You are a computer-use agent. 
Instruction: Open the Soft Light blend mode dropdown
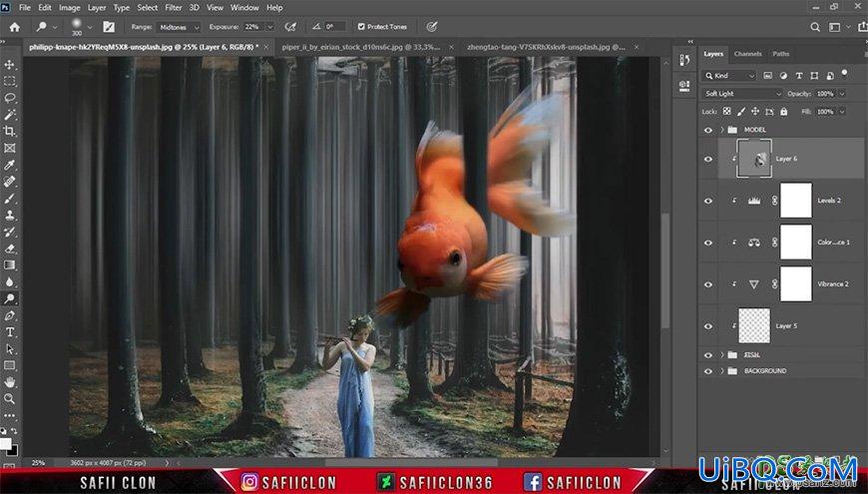(742, 94)
